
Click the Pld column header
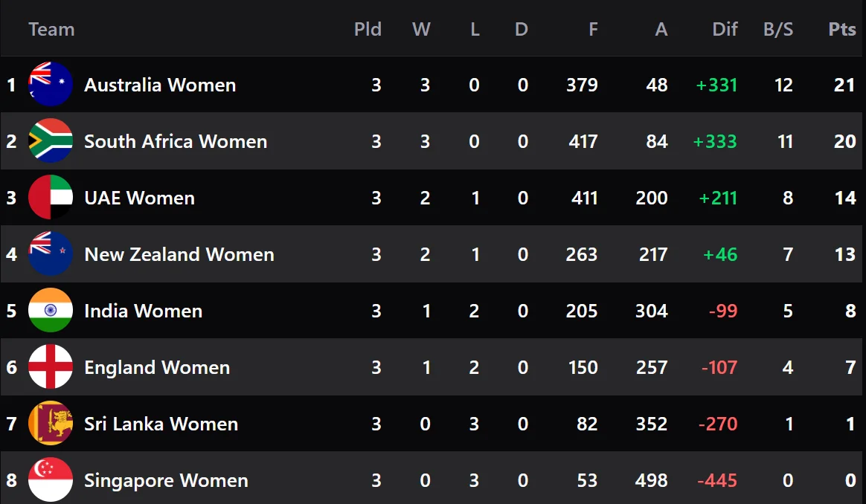pyautogui.click(x=368, y=29)
